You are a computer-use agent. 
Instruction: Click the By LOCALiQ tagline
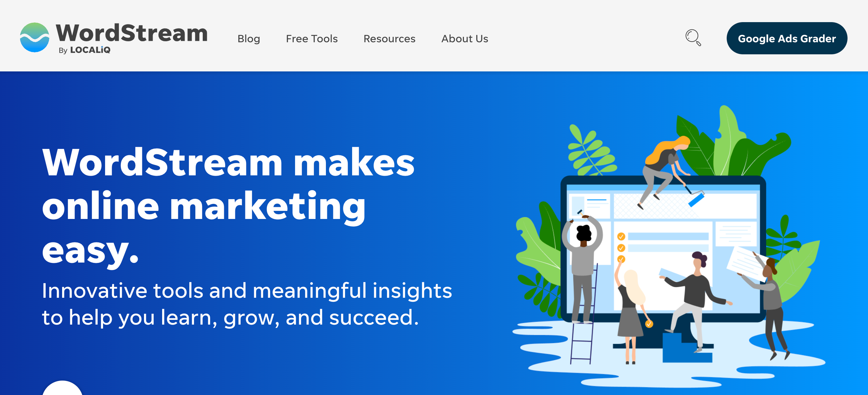tap(85, 50)
